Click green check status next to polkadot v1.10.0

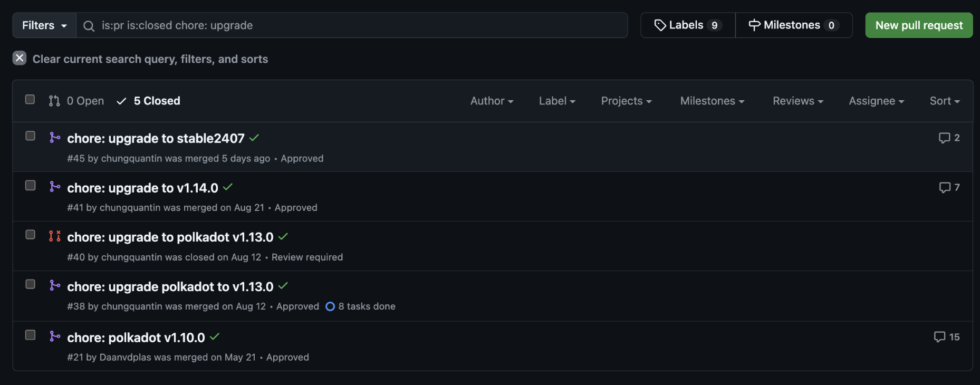[x=215, y=336]
